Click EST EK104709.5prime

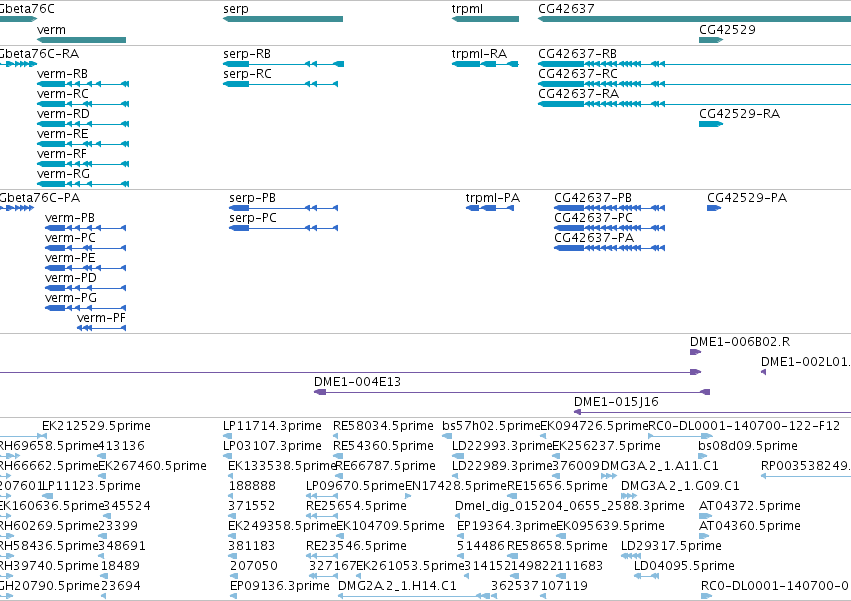pyautogui.click(x=390, y=526)
